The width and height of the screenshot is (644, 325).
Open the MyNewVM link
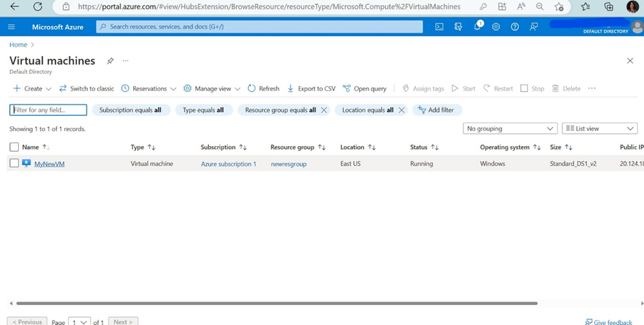point(49,163)
